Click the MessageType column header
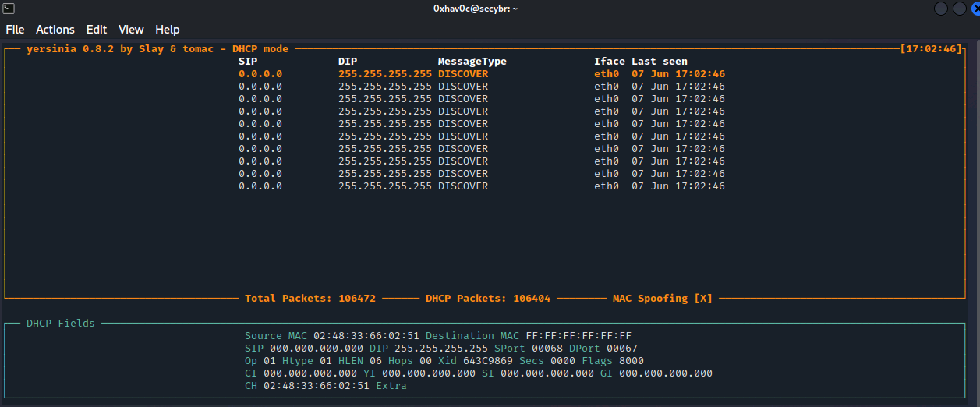 point(472,62)
